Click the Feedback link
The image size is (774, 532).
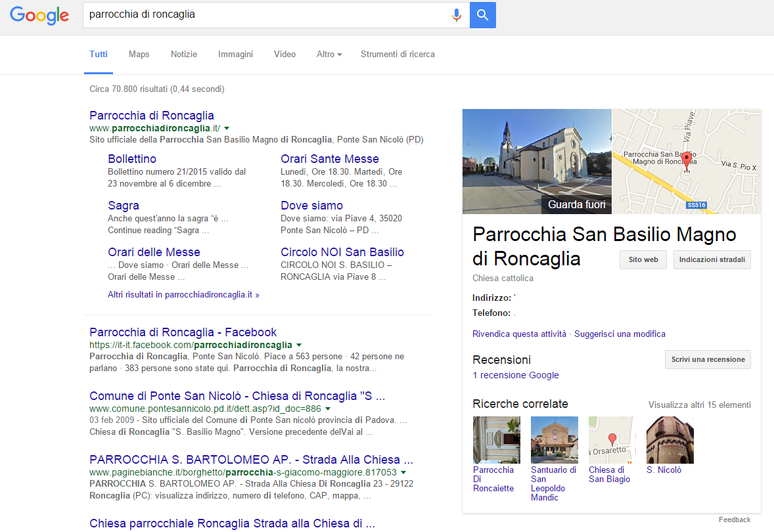tap(735, 520)
